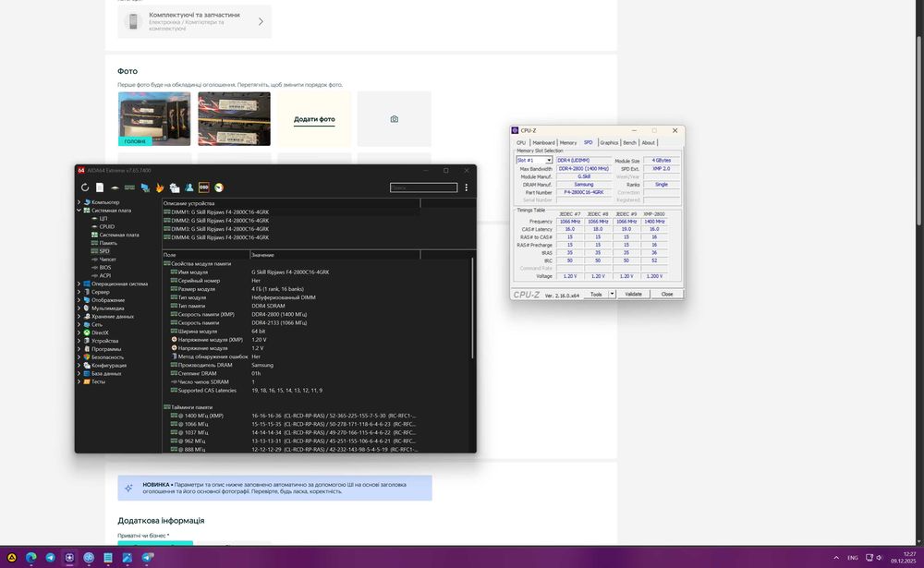Click the AIDA64 refresh toolbar icon
924x568 pixels.
tap(85, 187)
